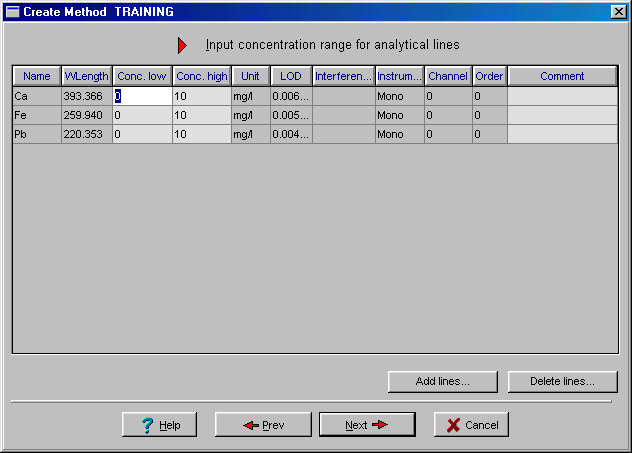Click the Name column header
The height and width of the screenshot is (453, 632).
pos(37,76)
